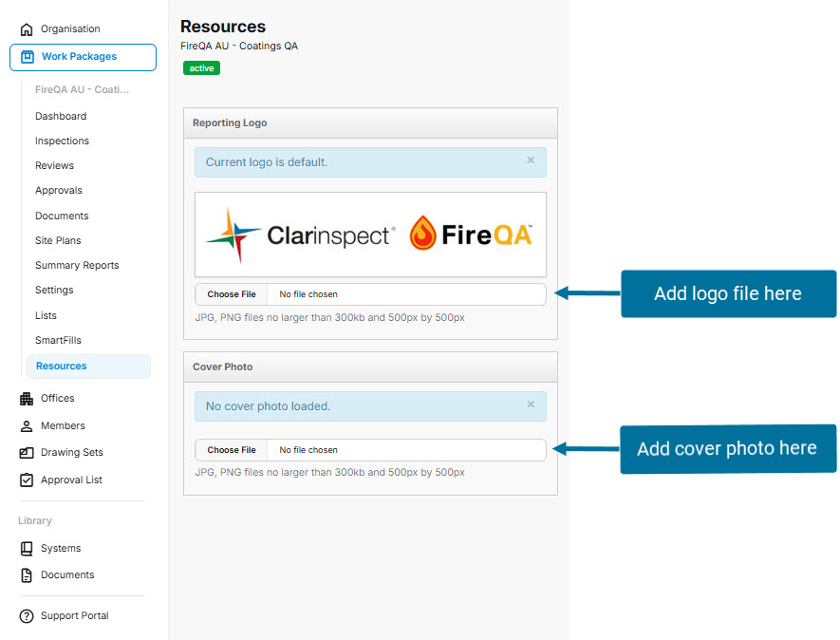Click 'Current logo is default.' message
This screenshot has height=640, width=840.
pos(267,162)
